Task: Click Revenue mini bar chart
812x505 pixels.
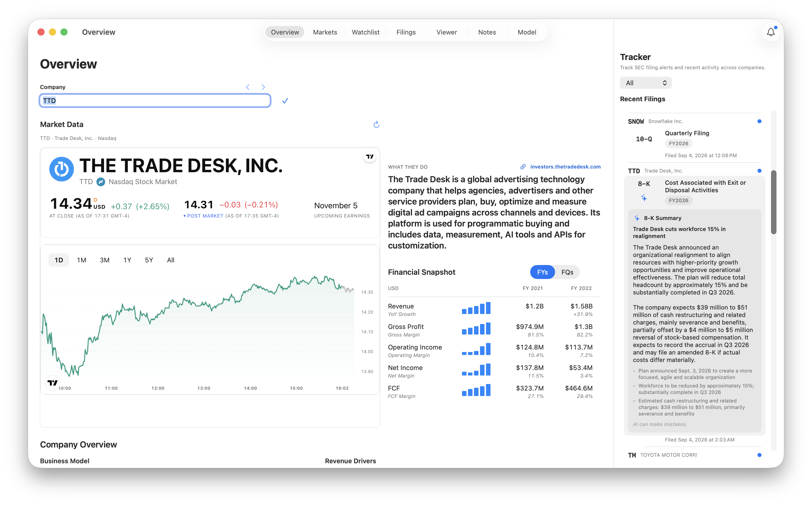Action: tap(476, 308)
